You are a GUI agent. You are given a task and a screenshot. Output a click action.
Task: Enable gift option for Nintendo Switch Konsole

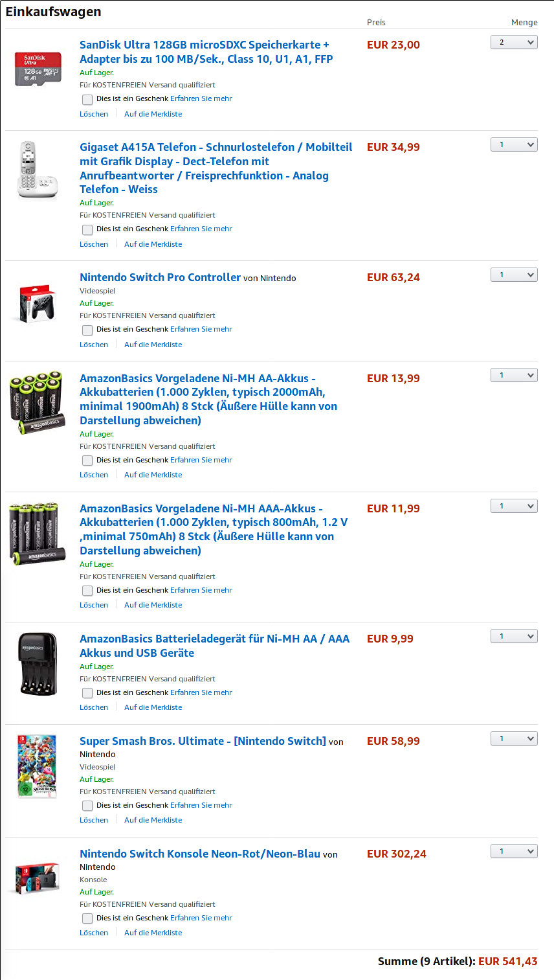pos(87,918)
